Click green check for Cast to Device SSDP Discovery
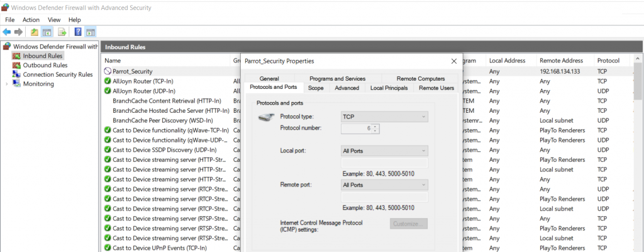The height and width of the screenshot is (252, 644). click(x=108, y=150)
